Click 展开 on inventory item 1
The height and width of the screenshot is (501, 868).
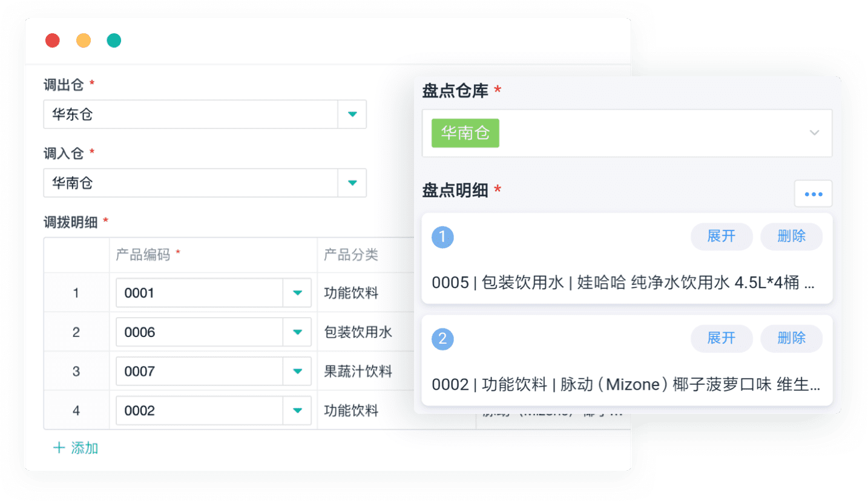(722, 237)
